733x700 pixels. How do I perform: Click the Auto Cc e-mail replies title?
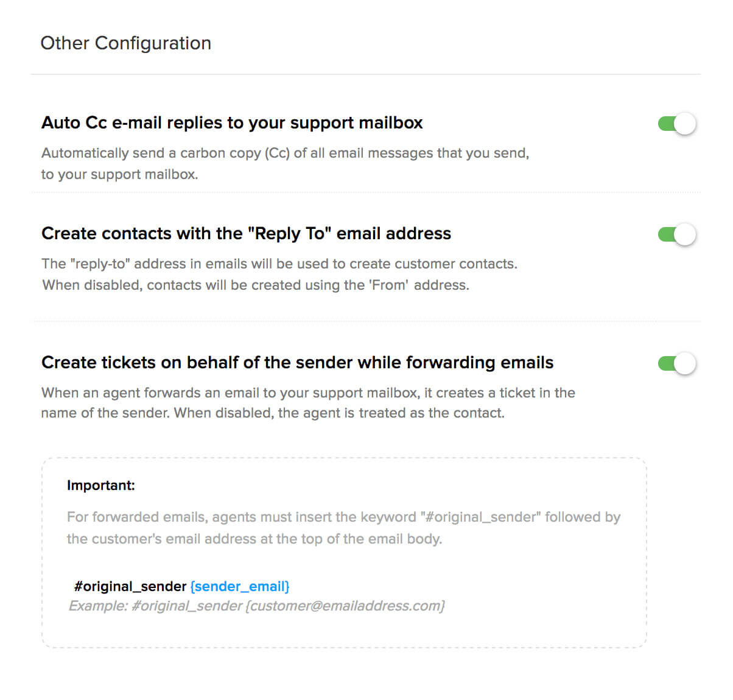pos(232,123)
